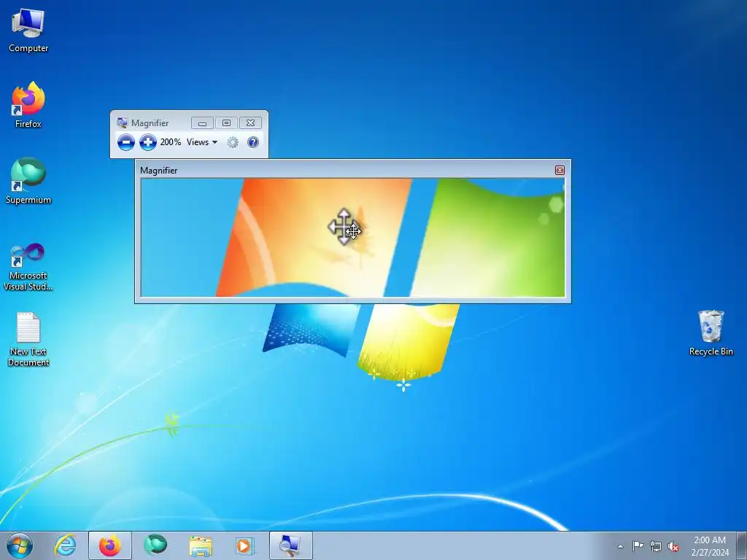Open Magnifier options gear icon
747x560 pixels.
click(233, 142)
